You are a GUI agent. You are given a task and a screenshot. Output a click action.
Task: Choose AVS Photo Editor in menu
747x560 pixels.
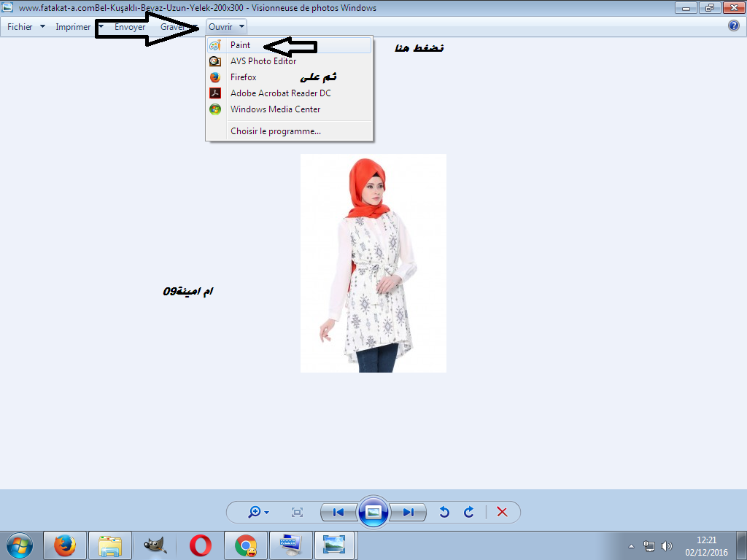coord(263,61)
